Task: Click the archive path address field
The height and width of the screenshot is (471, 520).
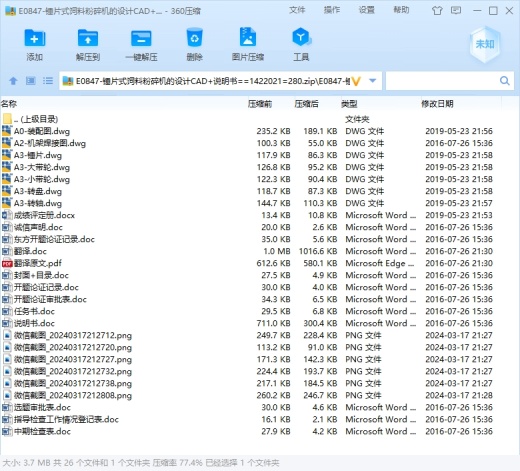Action: coord(213,81)
